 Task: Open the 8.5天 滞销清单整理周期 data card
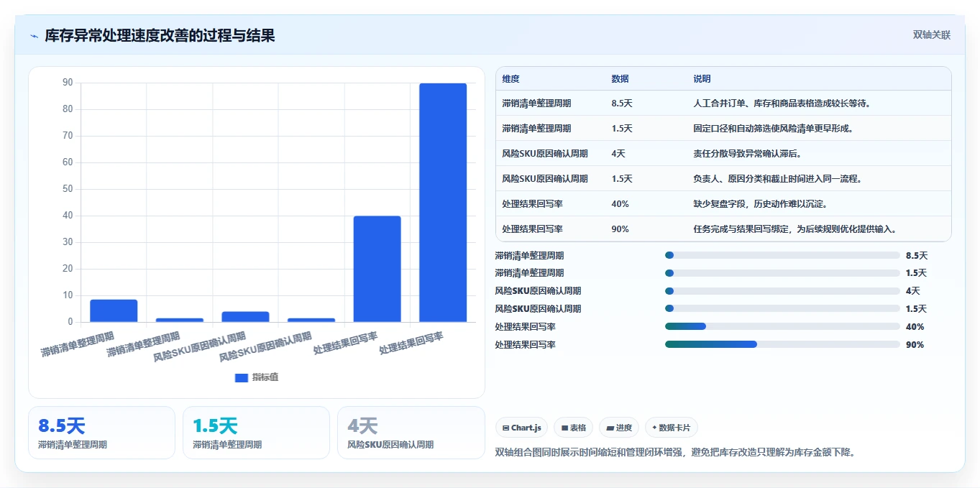click(x=101, y=433)
